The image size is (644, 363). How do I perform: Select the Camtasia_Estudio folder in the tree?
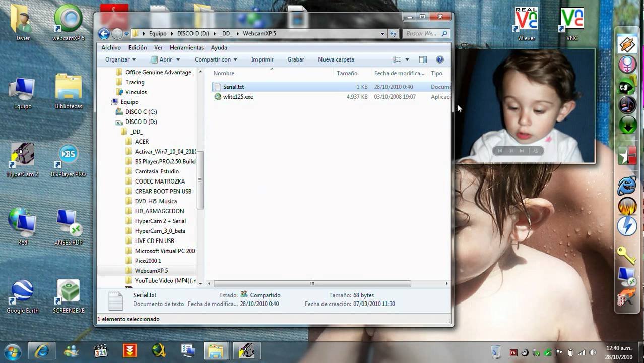(157, 171)
